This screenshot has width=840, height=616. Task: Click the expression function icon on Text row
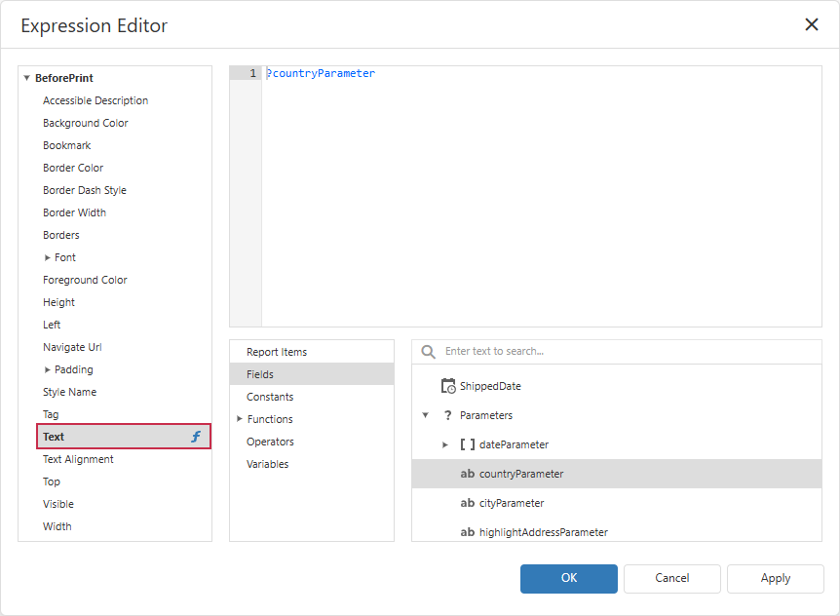196,437
